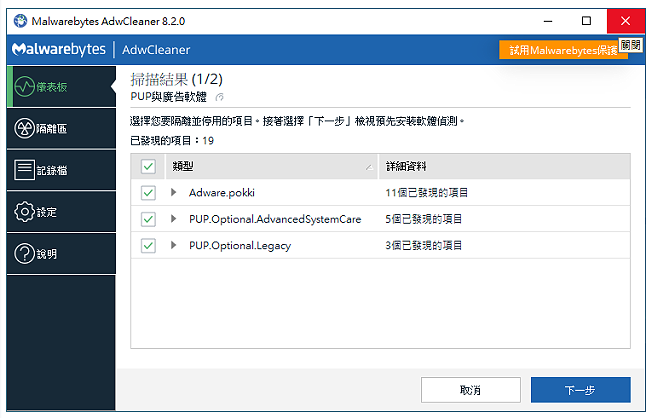
Task: Click the small info icon beside PUP與廣告軟體
Action: [x=219, y=97]
